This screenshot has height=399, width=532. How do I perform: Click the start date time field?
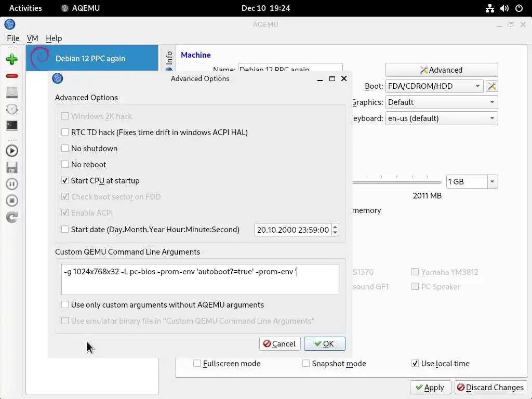(293, 230)
